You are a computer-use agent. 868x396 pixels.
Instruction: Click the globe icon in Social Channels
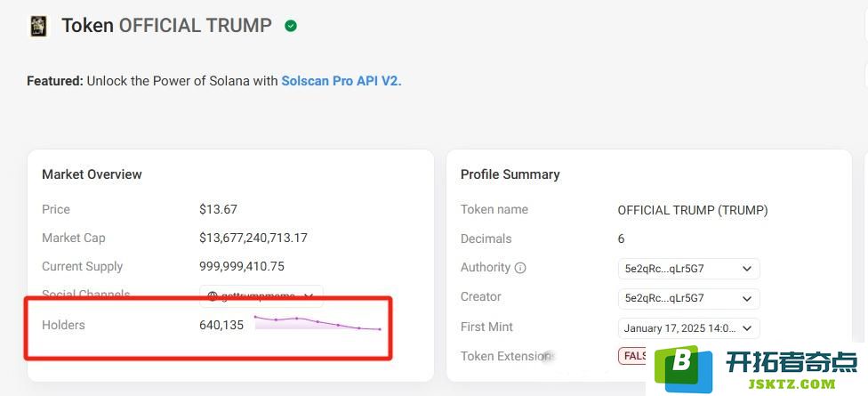coord(212,296)
